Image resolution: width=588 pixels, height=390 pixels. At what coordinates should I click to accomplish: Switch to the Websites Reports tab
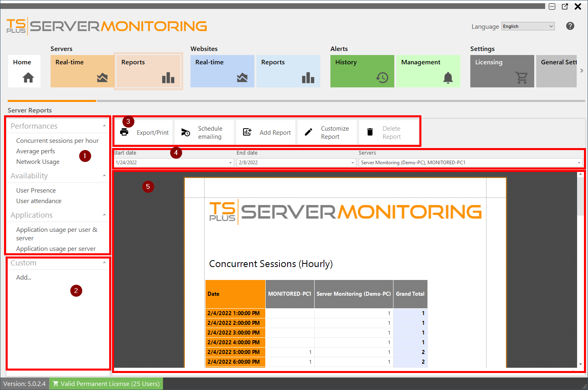(x=288, y=71)
